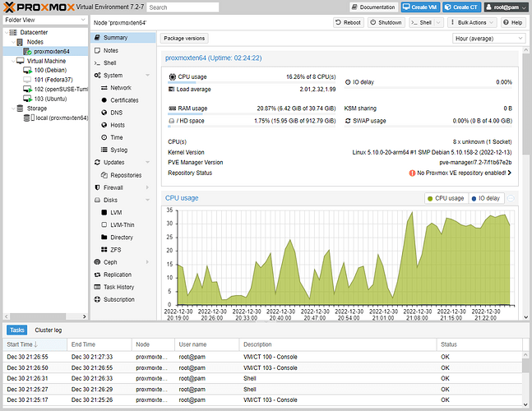The height and width of the screenshot is (411, 532).
Task: Open the Directory folder icon
Action: coord(104,237)
